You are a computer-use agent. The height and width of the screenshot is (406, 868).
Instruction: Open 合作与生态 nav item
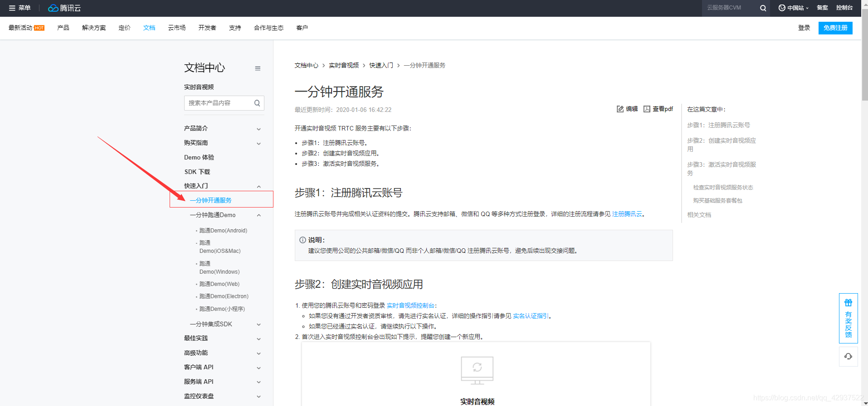[x=268, y=28]
